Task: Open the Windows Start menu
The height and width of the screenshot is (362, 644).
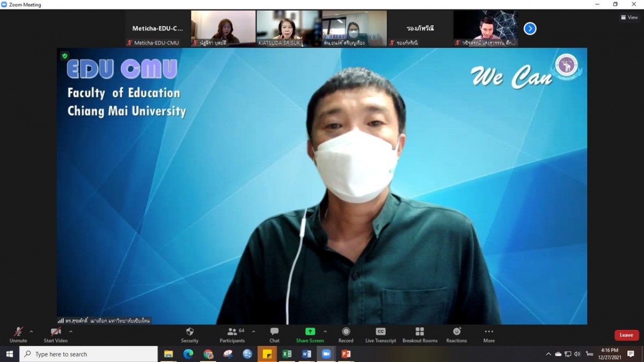Action: pos(9,354)
